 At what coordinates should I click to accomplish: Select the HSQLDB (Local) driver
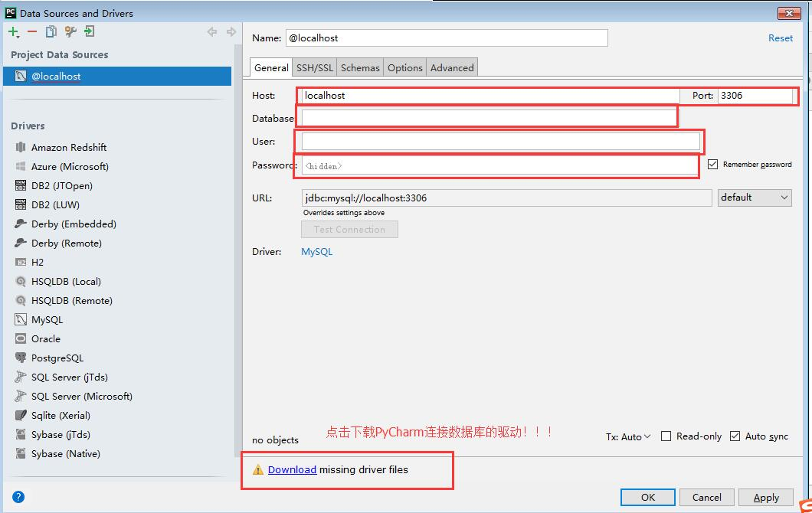coord(66,282)
